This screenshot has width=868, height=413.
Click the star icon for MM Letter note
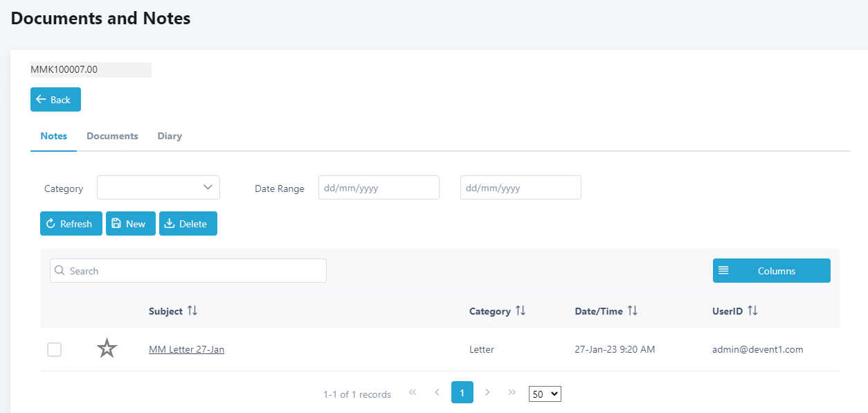click(x=107, y=349)
